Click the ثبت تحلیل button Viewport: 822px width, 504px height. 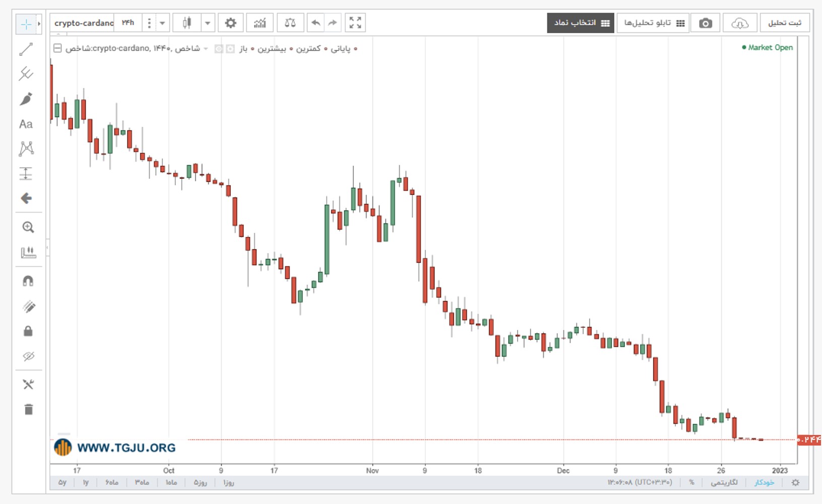[x=785, y=23]
